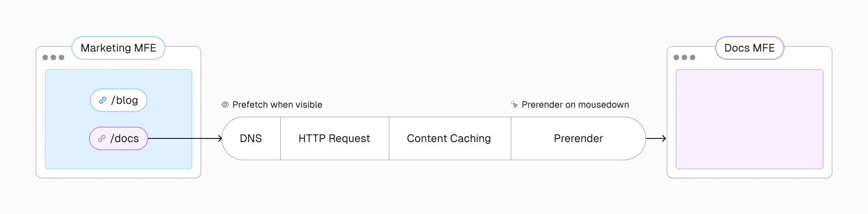Select the DNS pipeline segment

point(251,138)
